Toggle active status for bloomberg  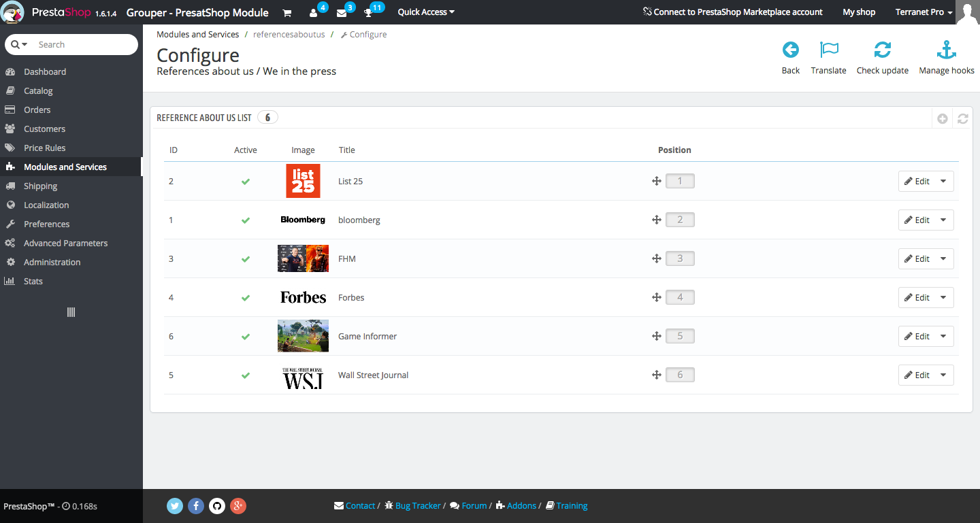(x=246, y=220)
